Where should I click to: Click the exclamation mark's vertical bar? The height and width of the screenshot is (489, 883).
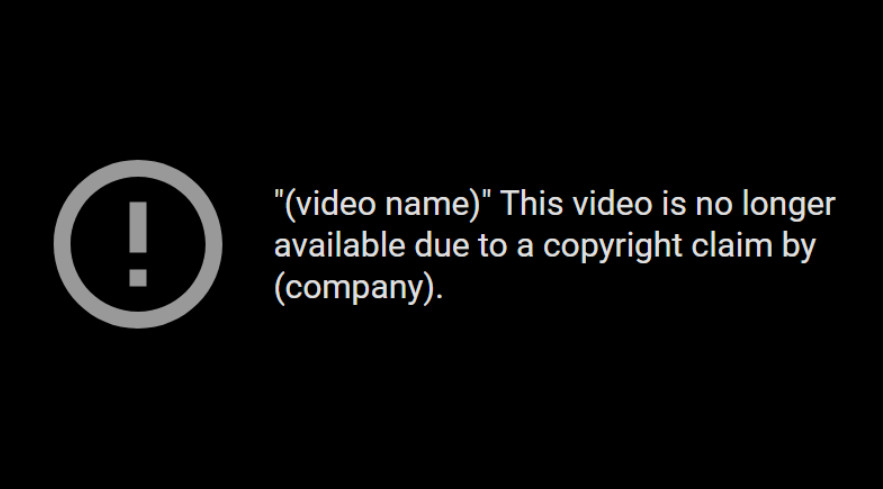tap(138, 227)
